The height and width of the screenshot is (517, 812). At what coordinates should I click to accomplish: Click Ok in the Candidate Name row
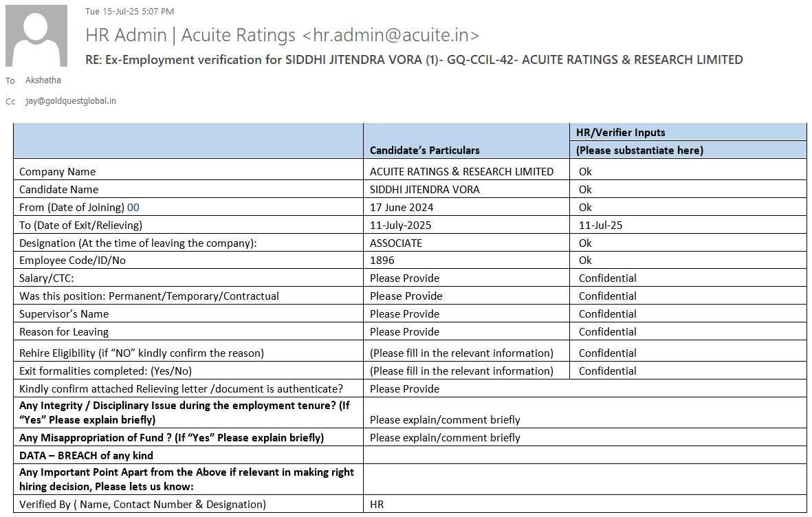pyautogui.click(x=585, y=190)
